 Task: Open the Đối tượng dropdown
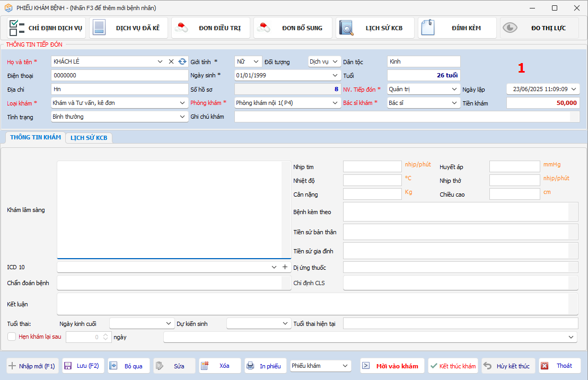(335, 61)
